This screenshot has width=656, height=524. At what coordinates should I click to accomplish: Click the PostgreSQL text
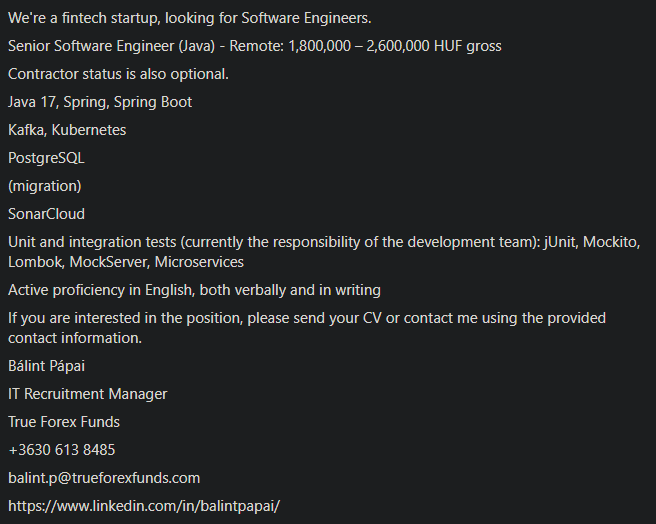click(46, 158)
